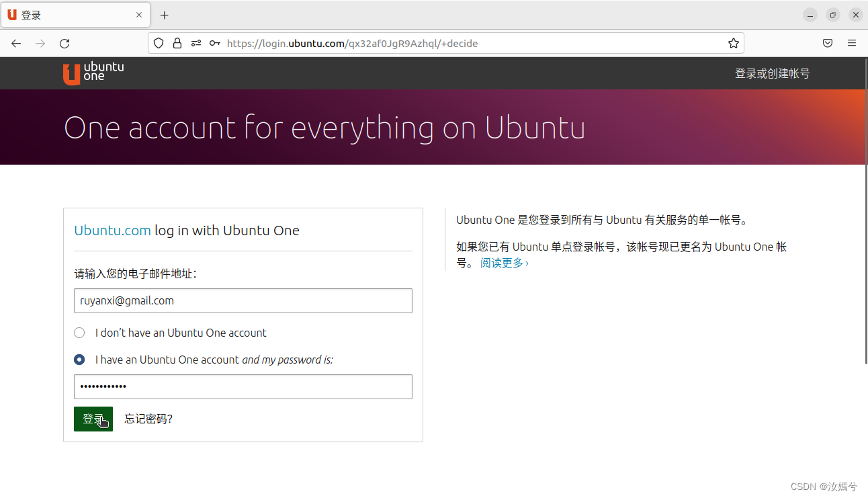Close the browser window
The width and height of the screenshot is (868, 498).
pos(856,15)
